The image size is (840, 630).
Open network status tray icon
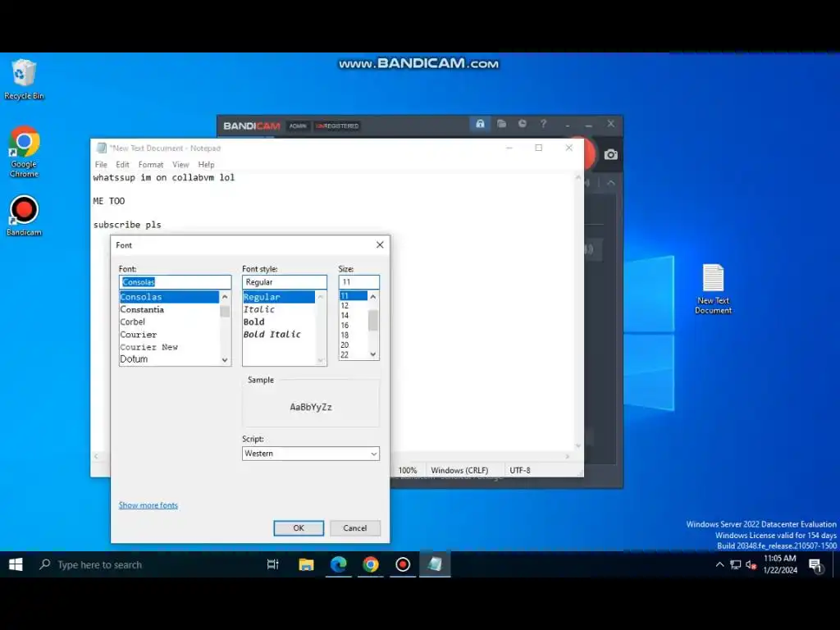click(736, 564)
